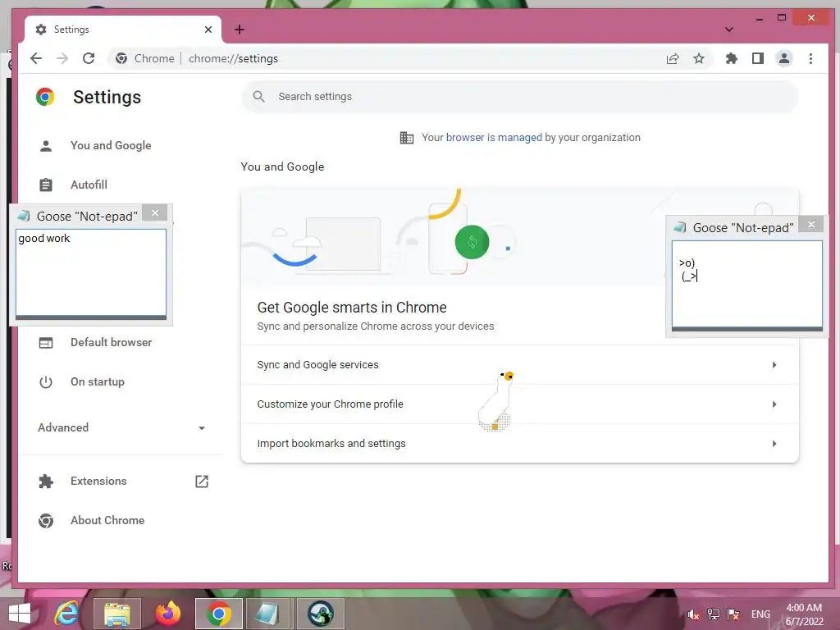Image resolution: width=840 pixels, height=630 pixels.
Task: Select the Settings tab
Action: pyautogui.click(x=123, y=30)
